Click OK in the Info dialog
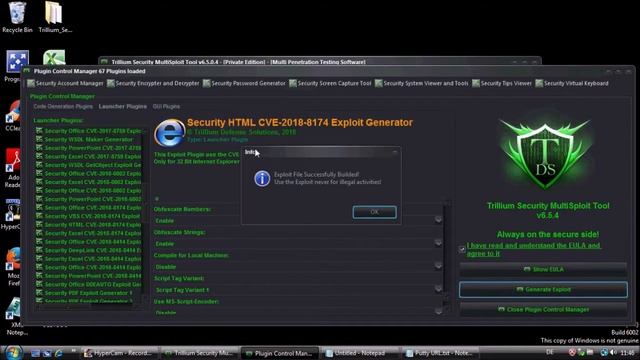Image resolution: width=640 pixels, height=360 pixels. tap(374, 212)
